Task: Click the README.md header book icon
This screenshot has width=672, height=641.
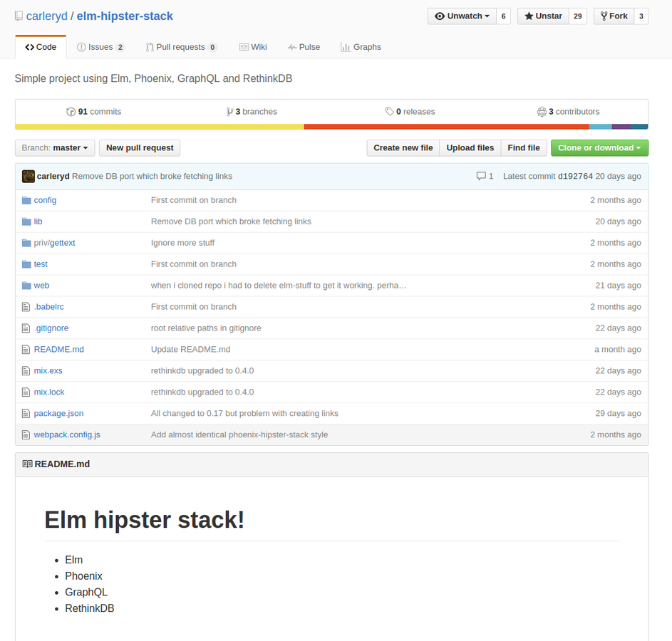Action: pos(27,464)
